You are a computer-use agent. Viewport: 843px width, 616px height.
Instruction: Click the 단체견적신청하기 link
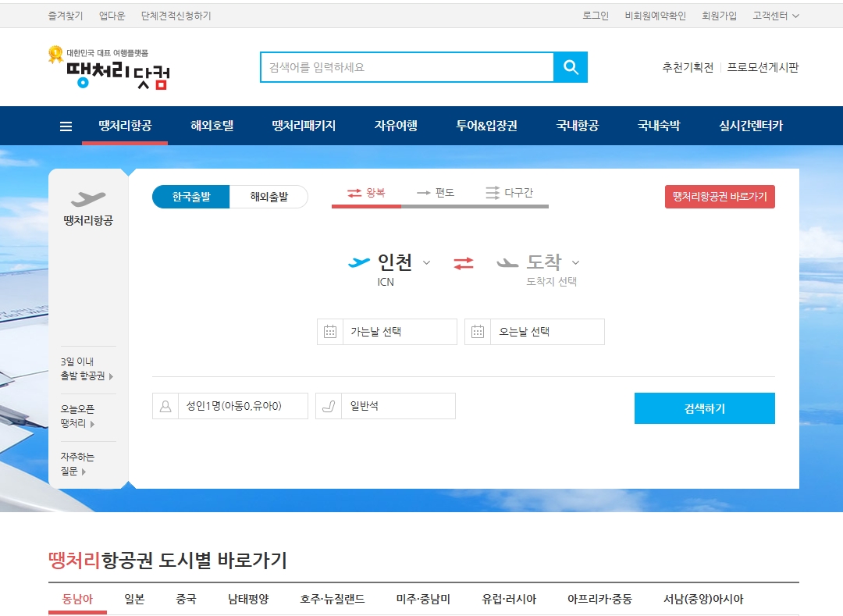click(176, 16)
